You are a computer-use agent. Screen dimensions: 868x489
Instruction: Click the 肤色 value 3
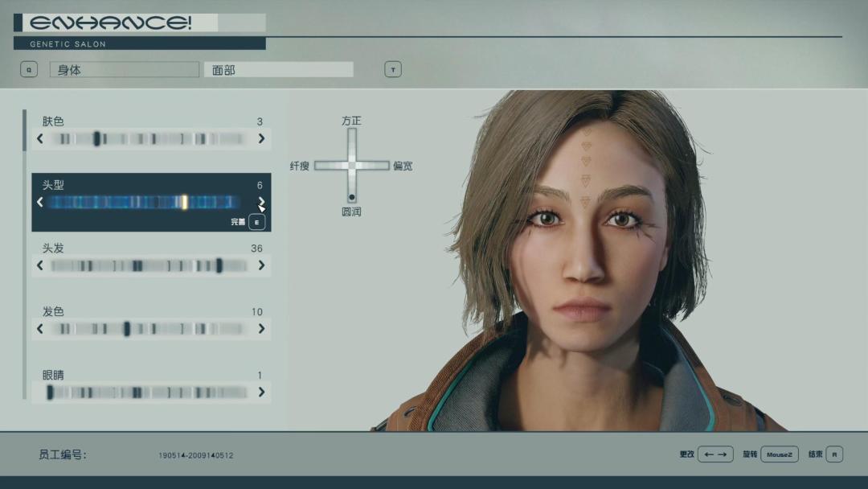pyautogui.click(x=260, y=121)
